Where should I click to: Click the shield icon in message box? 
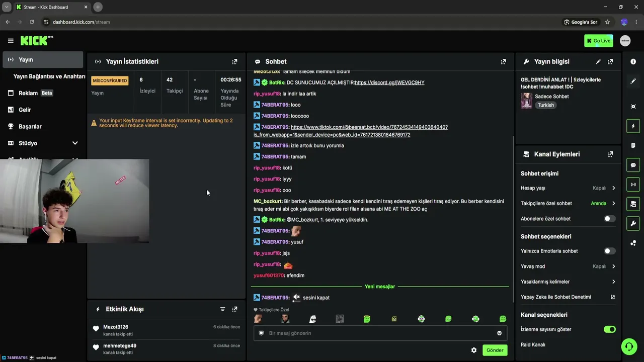(261, 333)
